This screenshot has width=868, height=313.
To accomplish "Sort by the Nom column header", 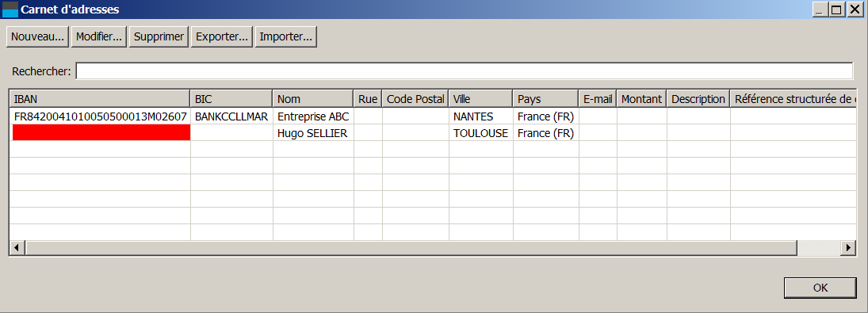I will [313, 99].
